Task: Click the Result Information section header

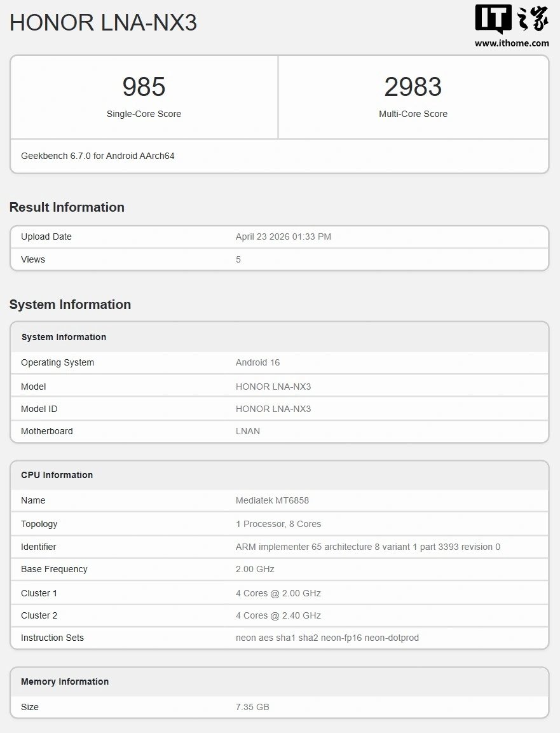Action: point(67,207)
